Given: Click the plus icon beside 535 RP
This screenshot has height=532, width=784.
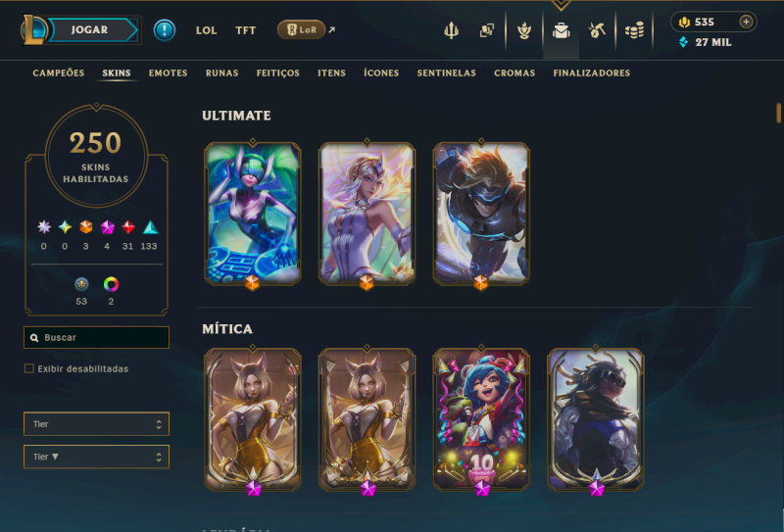Looking at the screenshot, I should coord(746,22).
